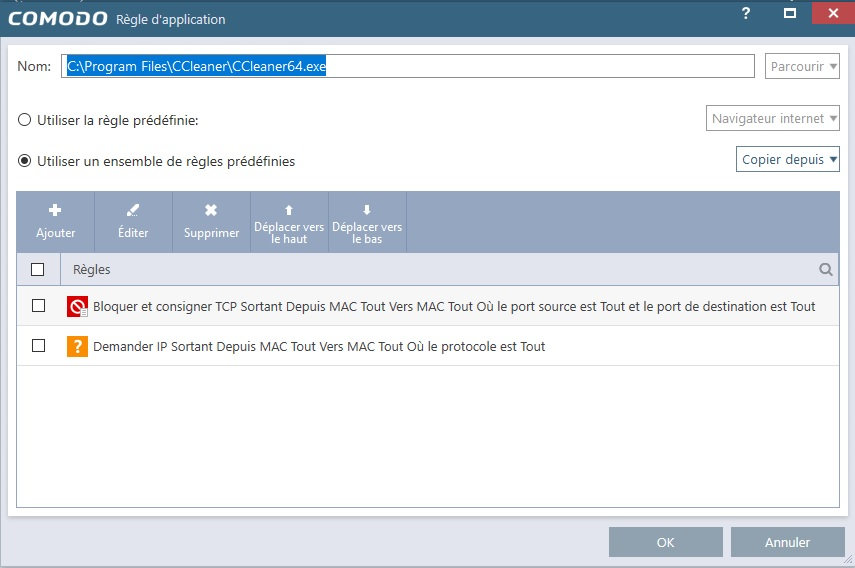Move rule up with Déplacer vers le haut

pyautogui.click(x=289, y=222)
